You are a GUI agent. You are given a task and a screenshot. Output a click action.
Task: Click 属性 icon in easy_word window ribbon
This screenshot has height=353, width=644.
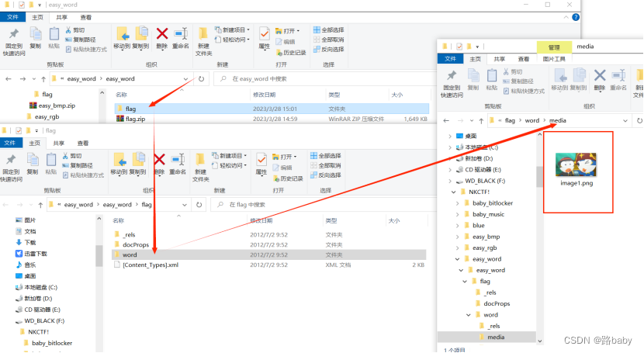point(265,33)
